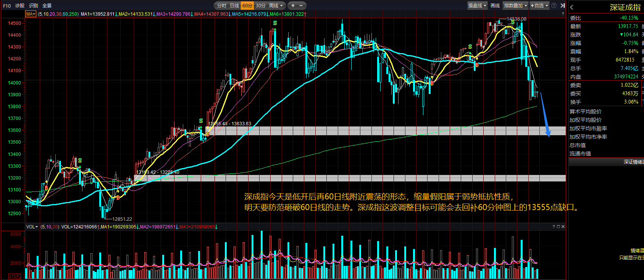
Task: Click main chart help question mark
Action: 563,14
